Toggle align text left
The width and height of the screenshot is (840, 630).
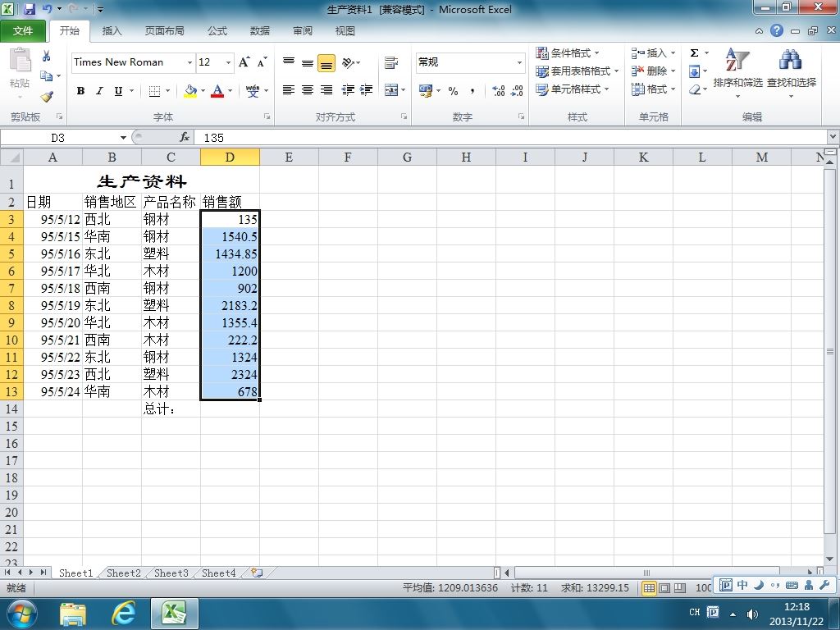[289, 90]
